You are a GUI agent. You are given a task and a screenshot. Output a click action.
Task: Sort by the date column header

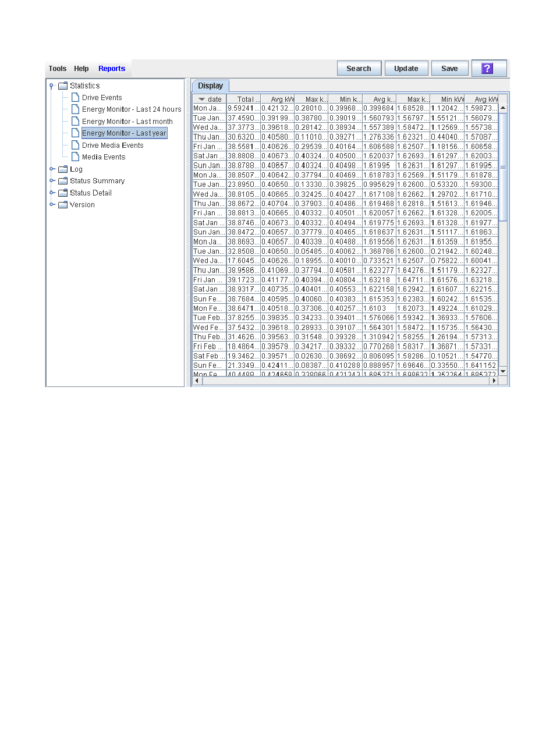(210, 100)
